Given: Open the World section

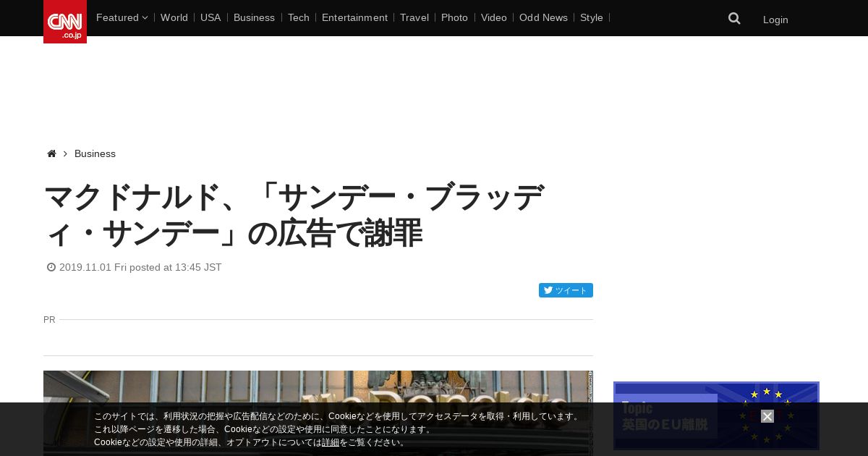Looking at the screenshot, I should pyautogui.click(x=174, y=17).
